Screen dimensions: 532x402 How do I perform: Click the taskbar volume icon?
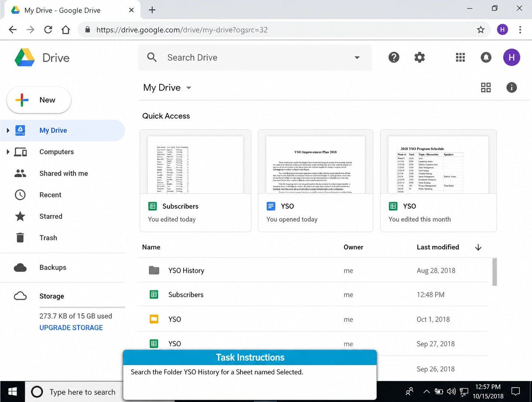coord(451,391)
